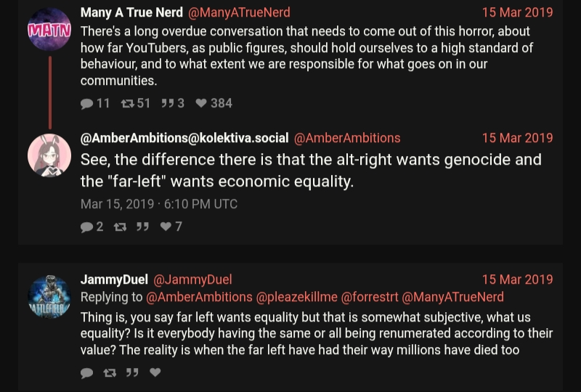This screenshot has width=581, height=392.
Task: Open AmberAmbitions anime avatar
Action: pos(49,155)
